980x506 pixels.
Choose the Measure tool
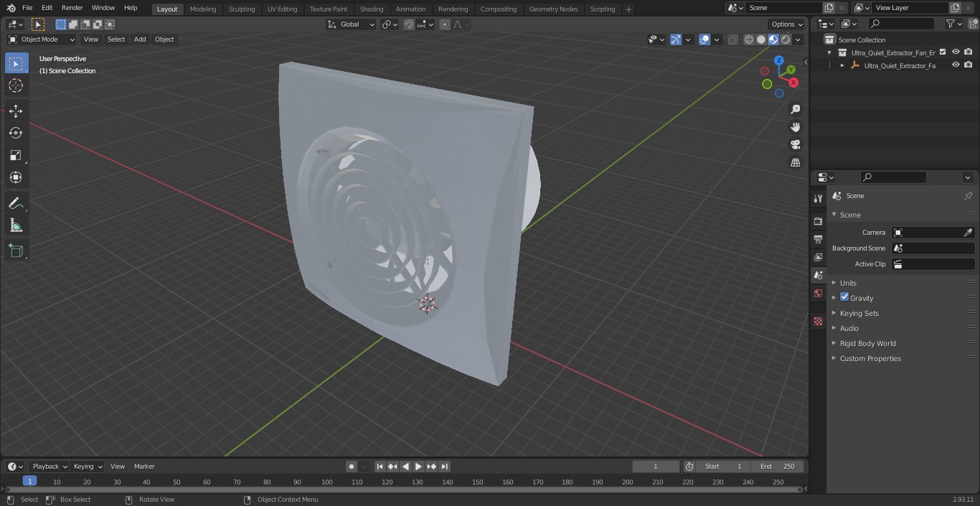pyautogui.click(x=16, y=225)
